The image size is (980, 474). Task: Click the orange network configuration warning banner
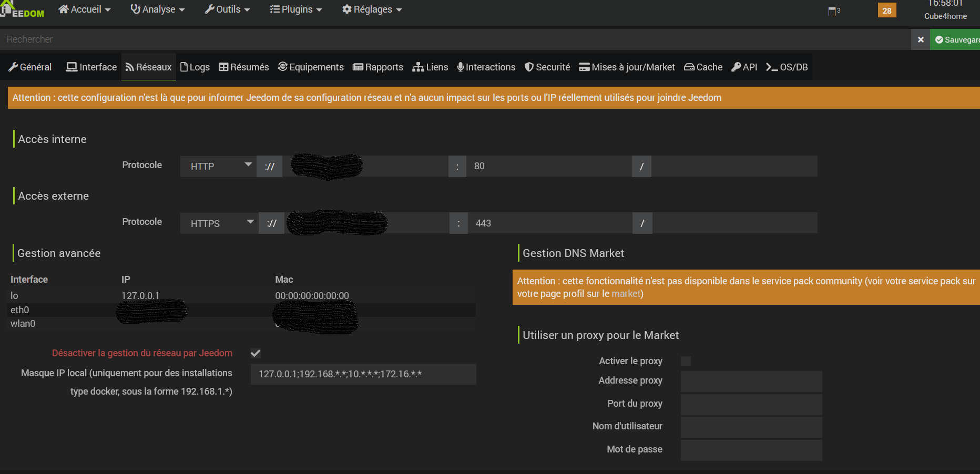coord(494,98)
